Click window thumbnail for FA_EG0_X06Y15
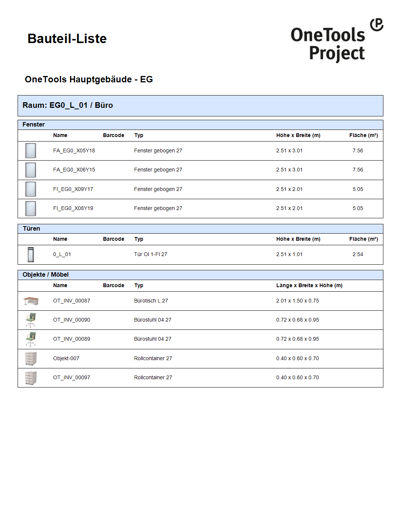401x532 pixels. 31,170
